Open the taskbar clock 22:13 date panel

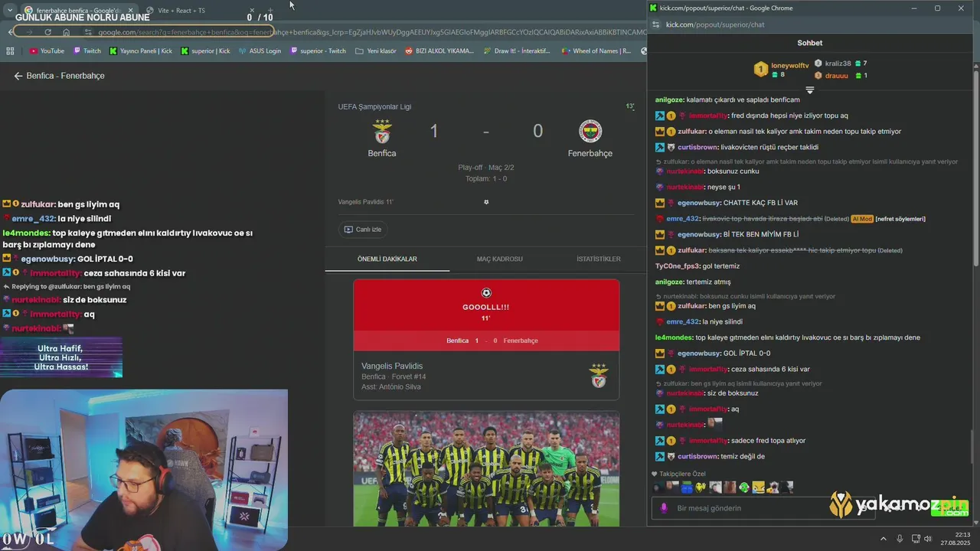pyautogui.click(x=956, y=539)
